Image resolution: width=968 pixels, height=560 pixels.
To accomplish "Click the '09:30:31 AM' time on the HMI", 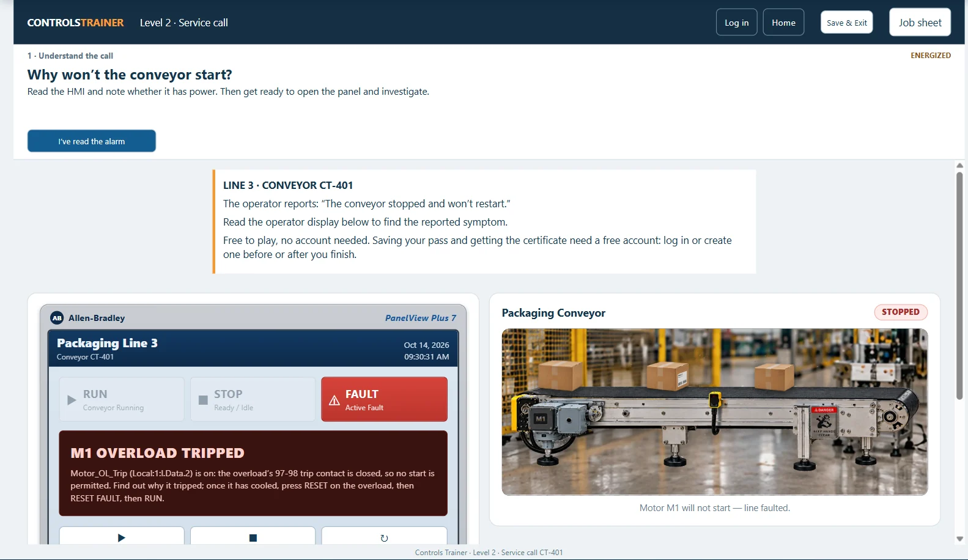I will point(426,356).
